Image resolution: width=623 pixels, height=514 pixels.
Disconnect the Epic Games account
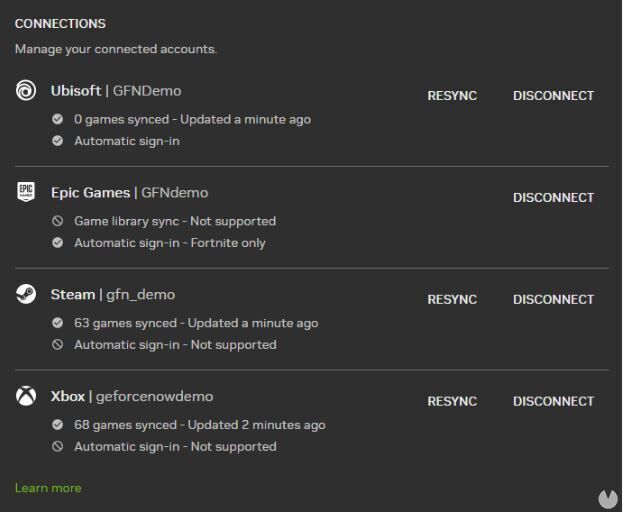pyautogui.click(x=553, y=197)
